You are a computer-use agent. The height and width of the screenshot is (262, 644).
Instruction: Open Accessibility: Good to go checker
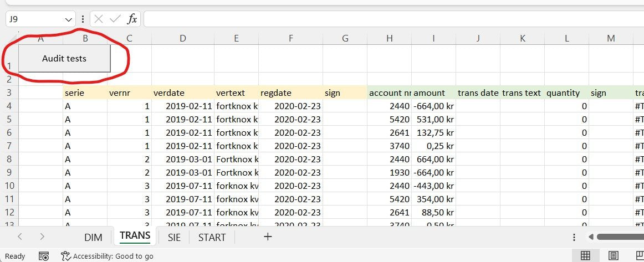[x=107, y=256]
